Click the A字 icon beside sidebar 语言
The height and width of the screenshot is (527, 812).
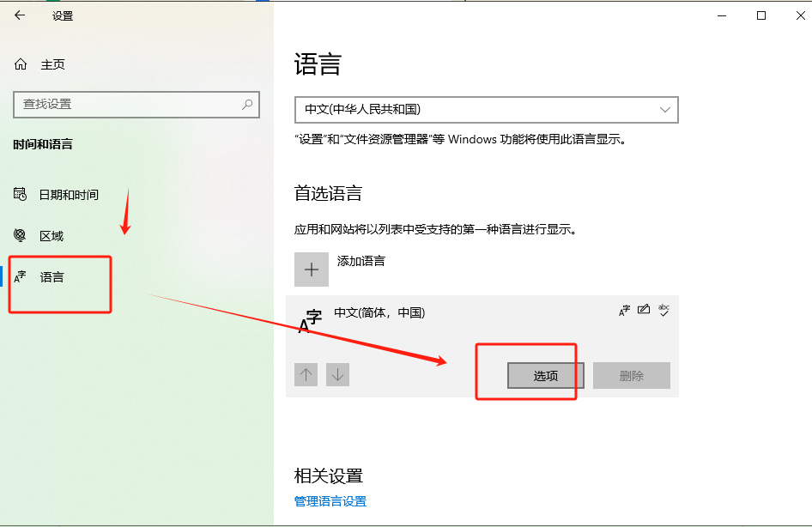(x=20, y=277)
